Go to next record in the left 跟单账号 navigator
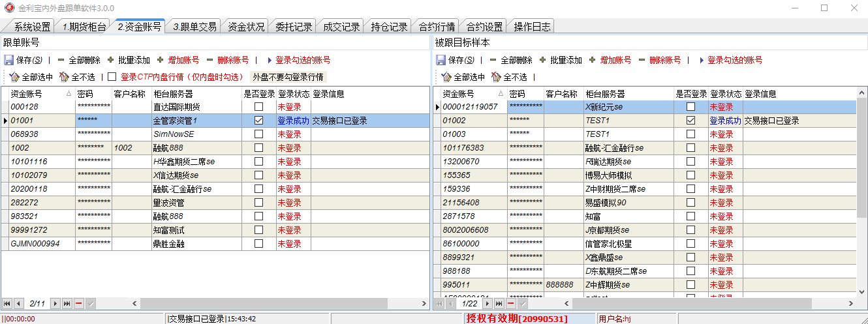 click(55, 304)
